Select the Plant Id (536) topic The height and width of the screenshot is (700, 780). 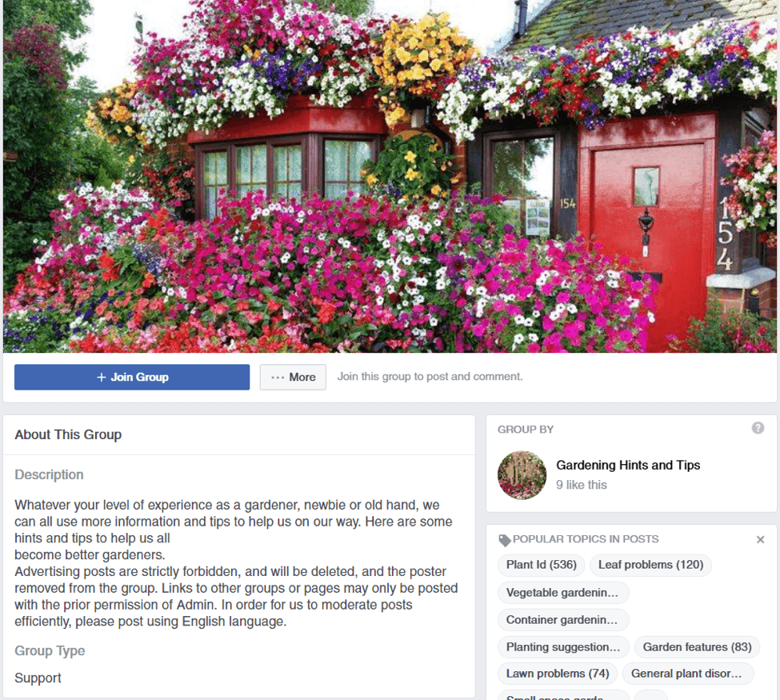point(542,565)
